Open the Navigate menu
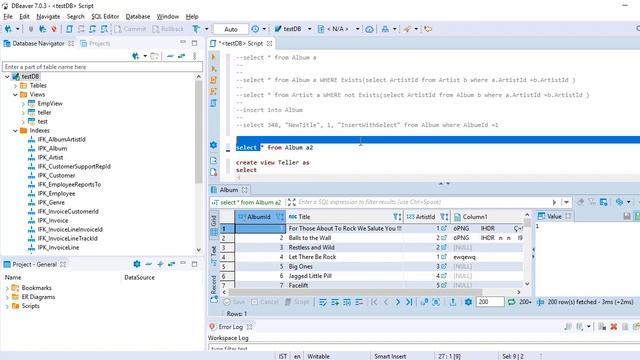 [48, 16]
